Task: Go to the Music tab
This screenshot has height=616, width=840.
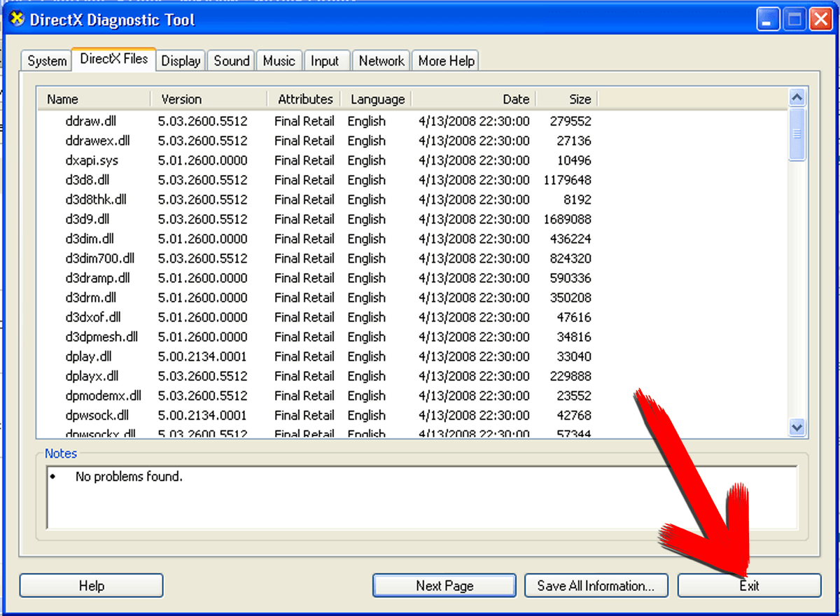Action: [279, 62]
